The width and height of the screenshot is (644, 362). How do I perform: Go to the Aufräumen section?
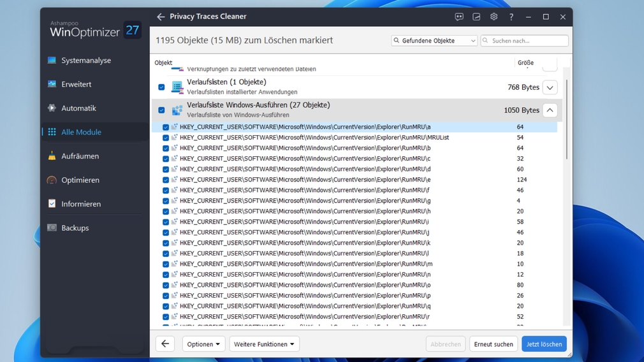pos(95,156)
